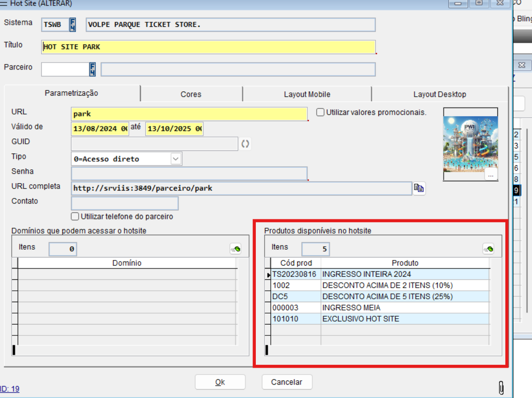This screenshot has width=532, height=398.
Task: Open the Layout Desktop tab
Action: pyautogui.click(x=439, y=94)
